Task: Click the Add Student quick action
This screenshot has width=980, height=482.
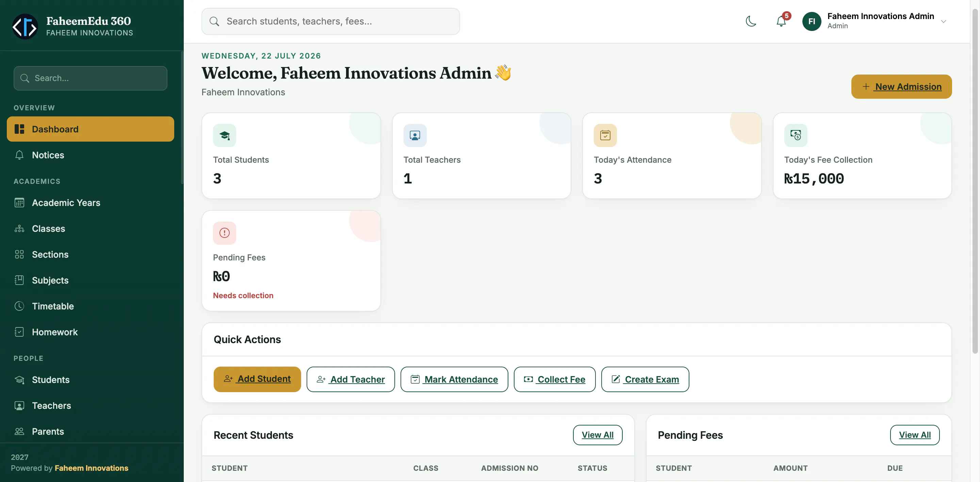Action: (x=257, y=379)
